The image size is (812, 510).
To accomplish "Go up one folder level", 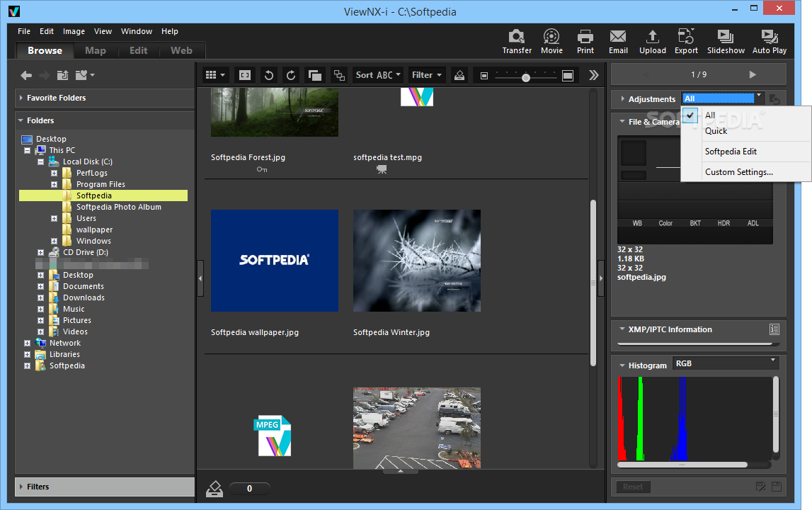I will click(x=63, y=76).
